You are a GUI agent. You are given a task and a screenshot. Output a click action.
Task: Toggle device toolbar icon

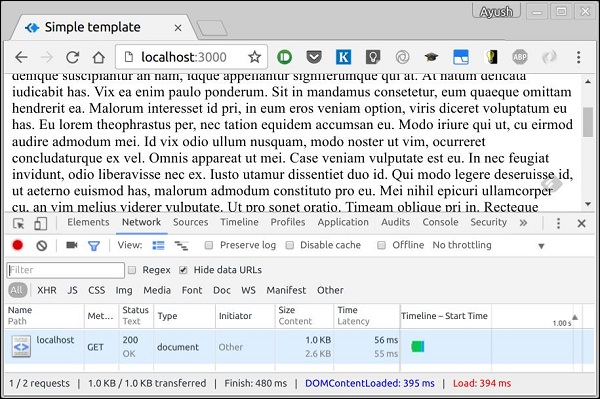coord(40,223)
